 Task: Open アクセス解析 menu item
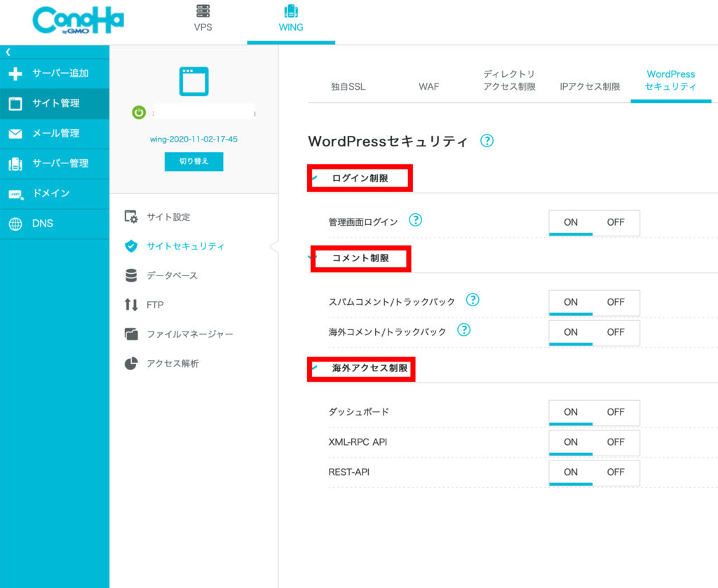[172, 363]
